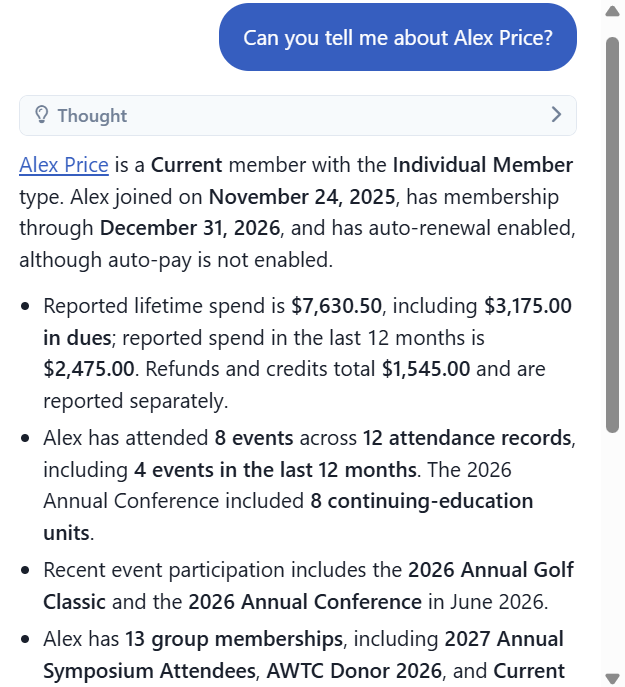The image size is (625, 687).
Task: Click the vertical scrollbar thumb
Action: (612, 235)
